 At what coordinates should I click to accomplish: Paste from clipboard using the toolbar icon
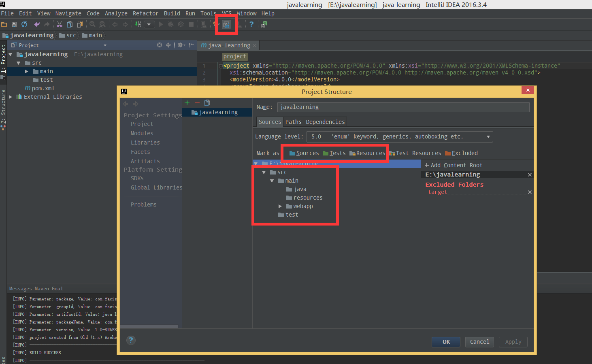[80, 24]
